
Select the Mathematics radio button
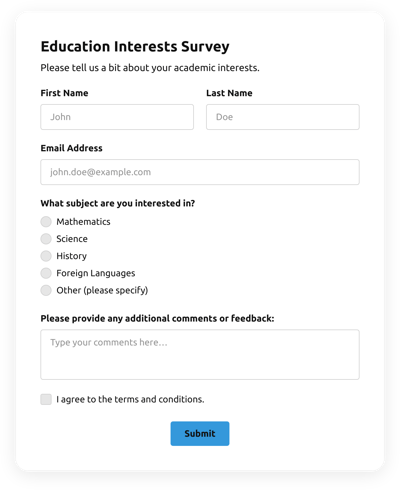tap(46, 222)
